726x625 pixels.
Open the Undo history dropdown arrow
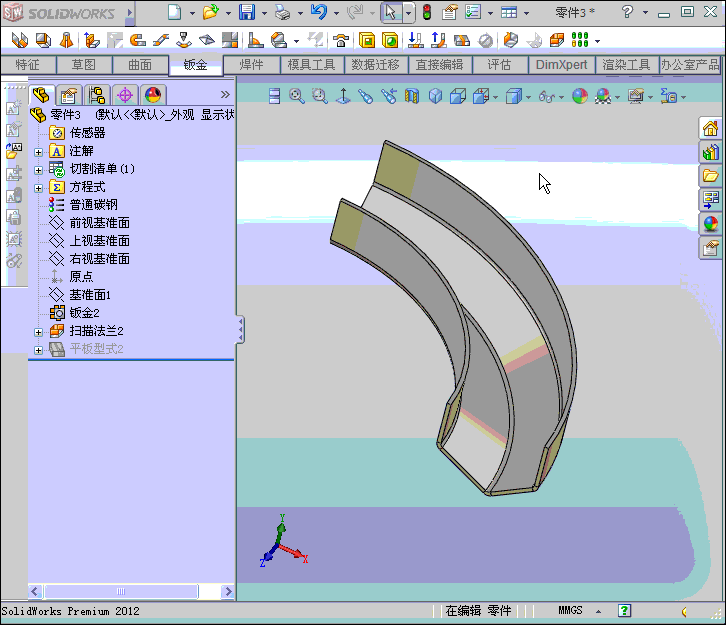pyautogui.click(x=336, y=13)
